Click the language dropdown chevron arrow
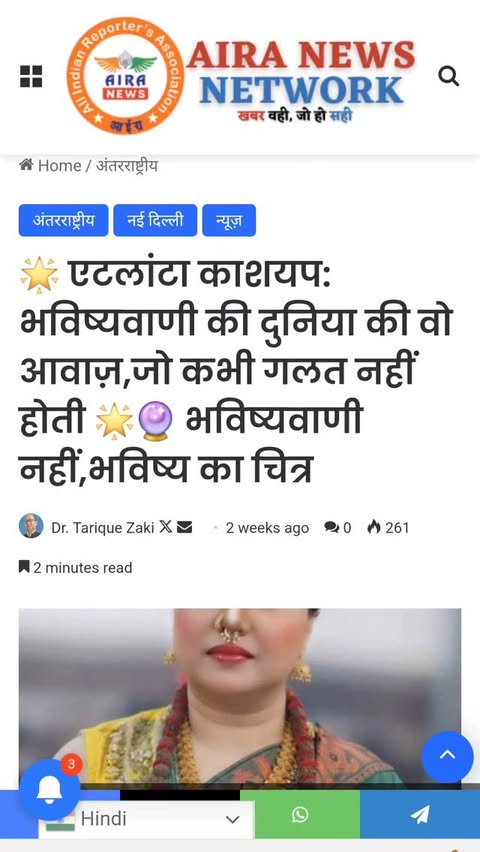Image resolution: width=480 pixels, height=852 pixels. [233, 819]
